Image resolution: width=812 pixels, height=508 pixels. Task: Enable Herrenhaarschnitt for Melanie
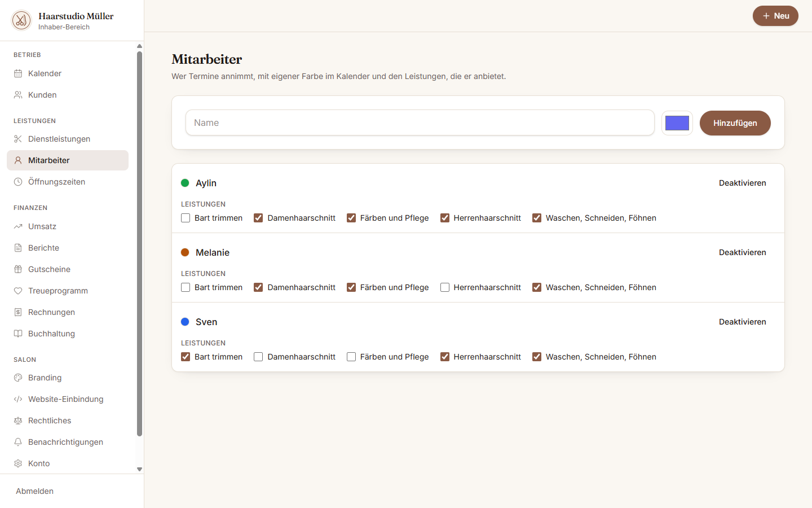coord(445,287)
